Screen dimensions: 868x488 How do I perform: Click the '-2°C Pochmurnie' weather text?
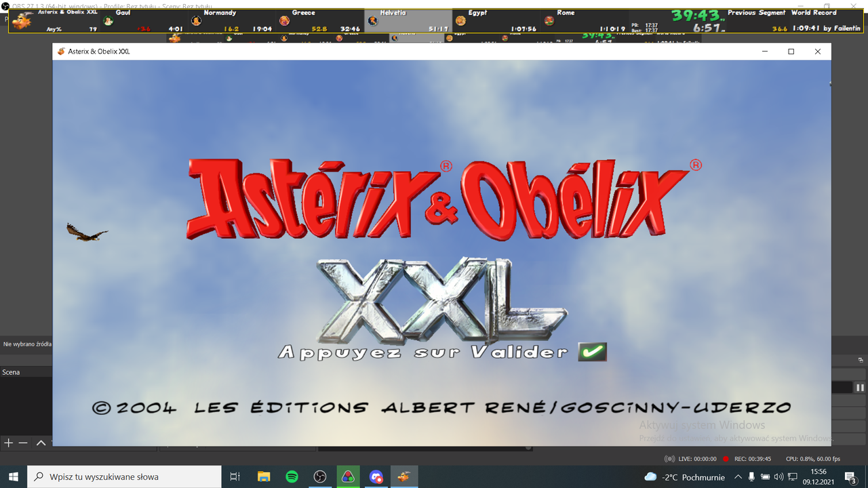click(x=694, y=477)
